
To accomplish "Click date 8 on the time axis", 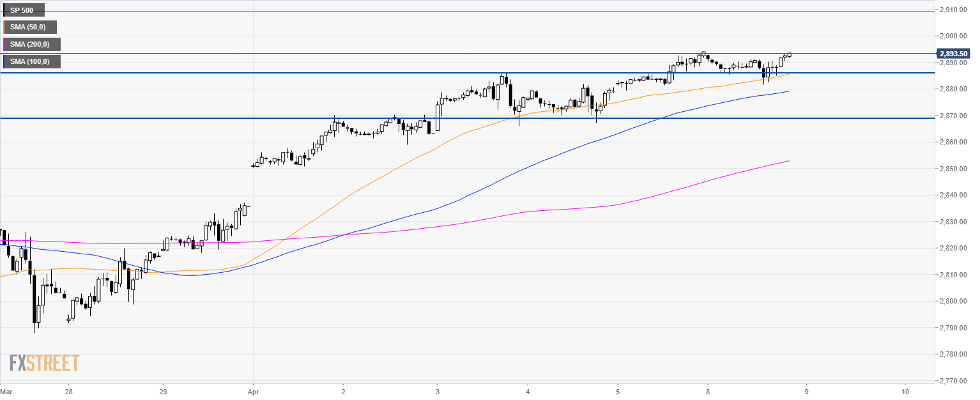I will tap(708, 391).
